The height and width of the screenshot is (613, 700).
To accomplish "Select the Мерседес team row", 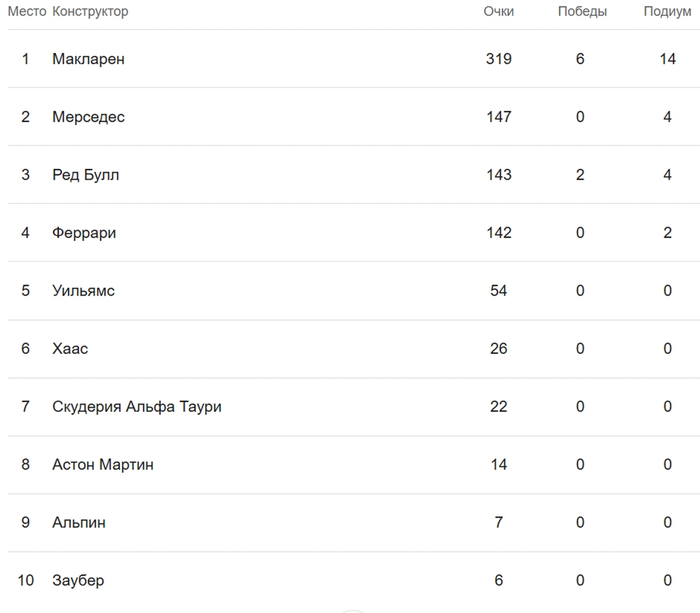I will (88, 117).
